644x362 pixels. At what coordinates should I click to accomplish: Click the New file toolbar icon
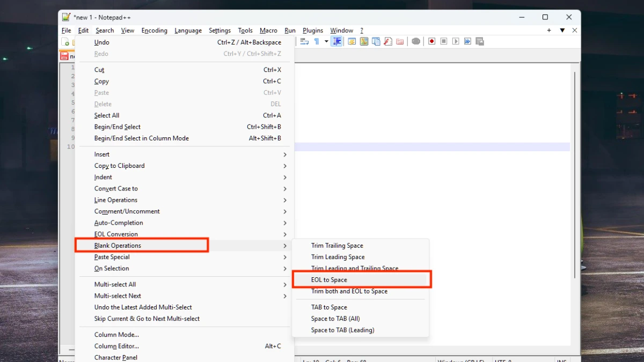pos(65,41)
